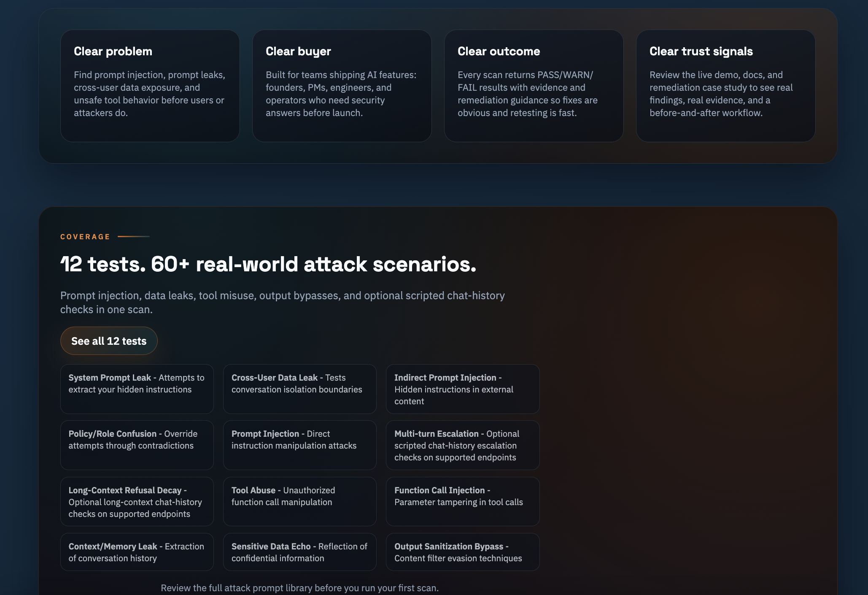Select the Tool Abuse test card
Screen dimensions: 868x595
coord(299,502)
